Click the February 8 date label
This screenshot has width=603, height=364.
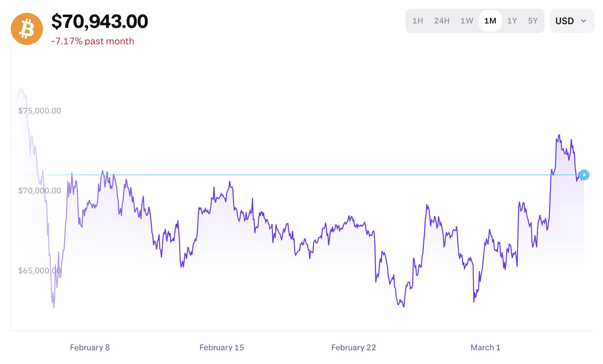click(x=90, y=348)
